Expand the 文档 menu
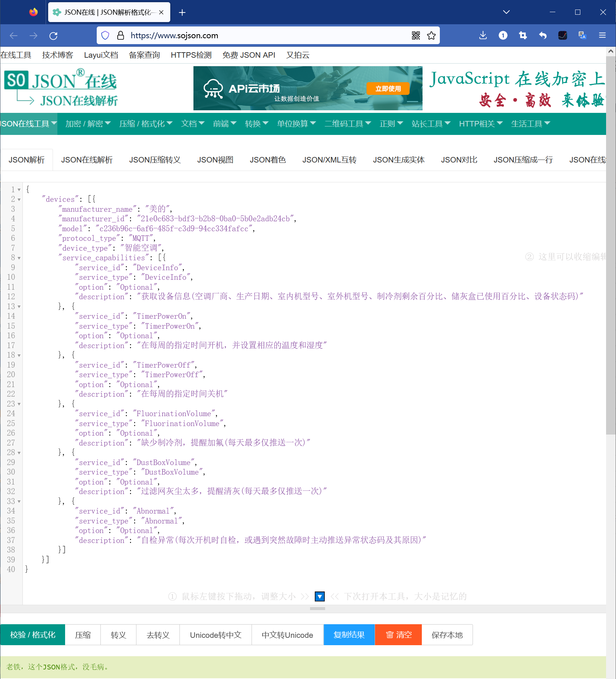 click(x=193, y=124)
